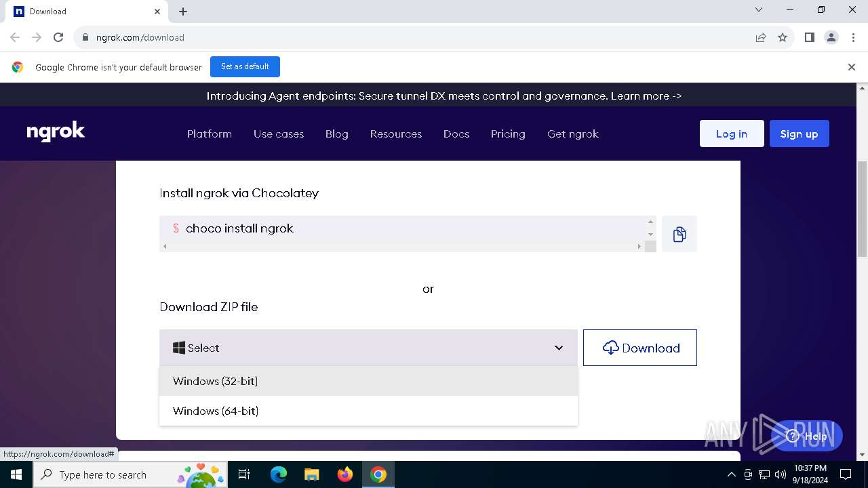Click the taskbar search box
Image resolution: width=868 pixels, height=488 pixels.
pyautogui.click(x=130, y=474)
